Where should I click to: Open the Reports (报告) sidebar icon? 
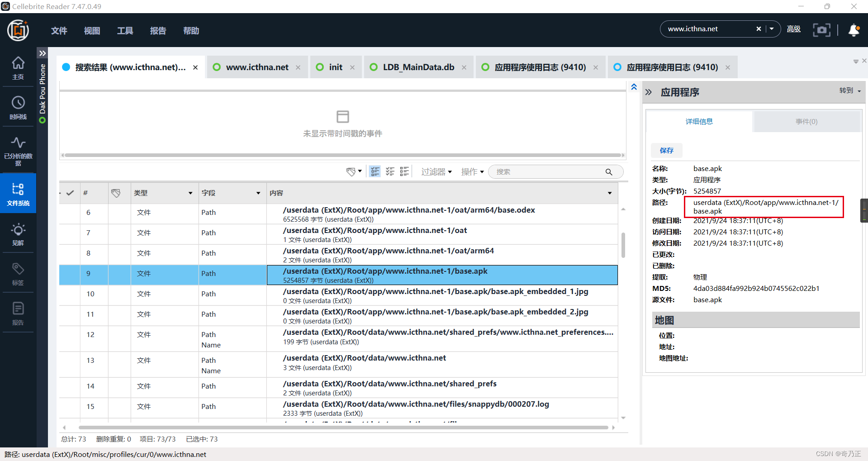point(18,313)
